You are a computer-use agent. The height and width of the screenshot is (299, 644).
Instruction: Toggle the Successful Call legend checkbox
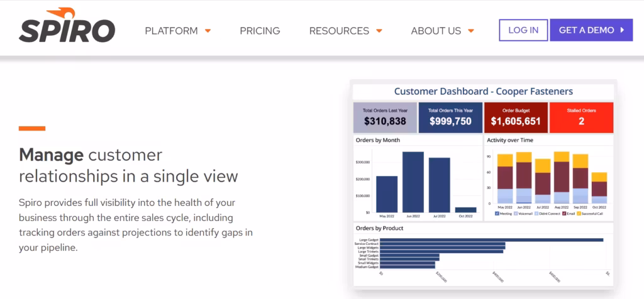pos(579,214)
